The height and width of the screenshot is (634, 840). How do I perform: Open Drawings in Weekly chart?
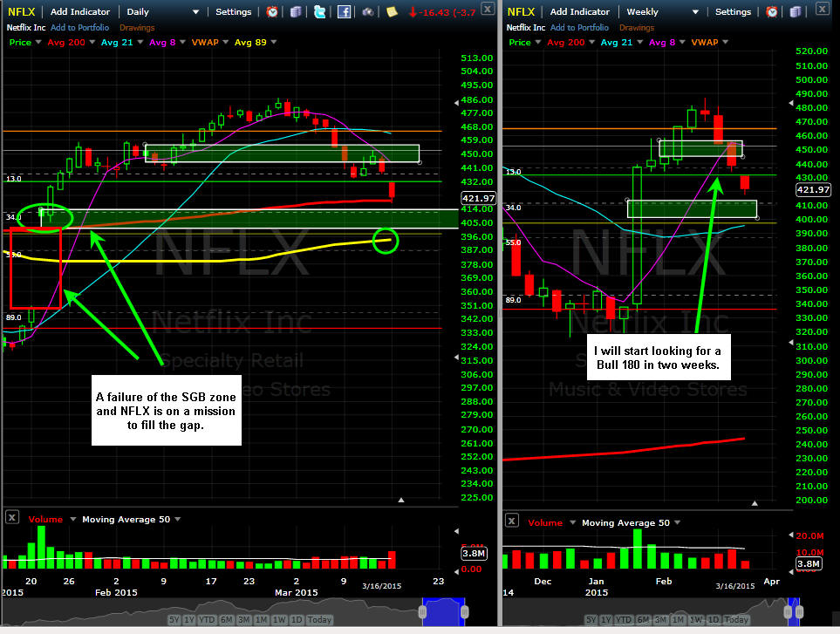pos(637,27)
